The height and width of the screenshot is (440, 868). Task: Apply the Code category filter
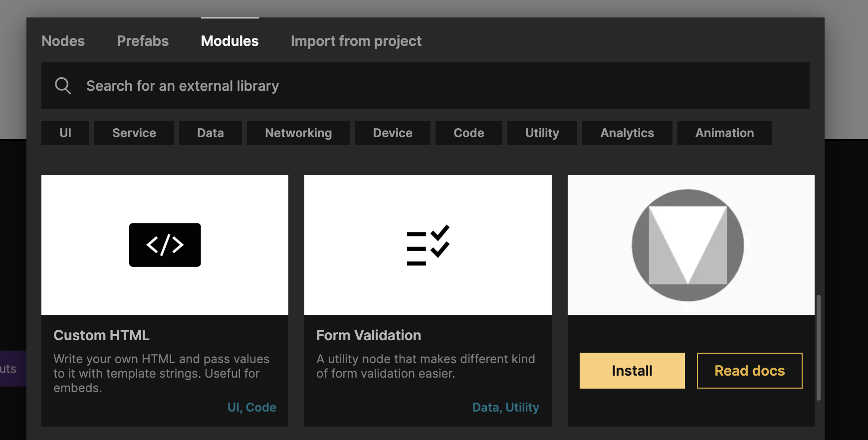468,133
